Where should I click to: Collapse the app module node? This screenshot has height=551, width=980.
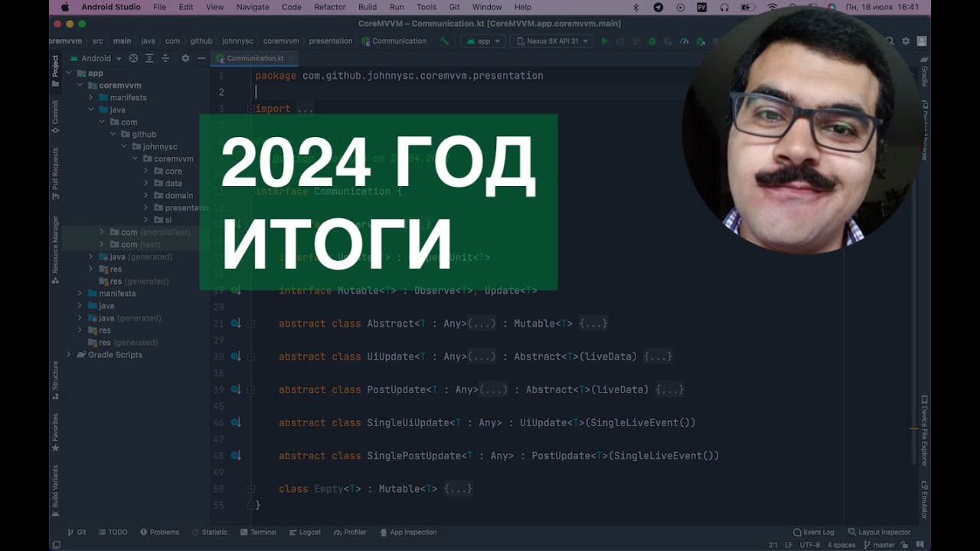[70, 73]
